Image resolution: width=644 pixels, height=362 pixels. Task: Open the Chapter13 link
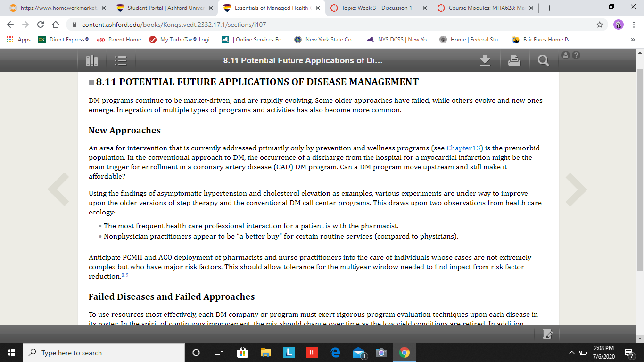pos(463,148)
